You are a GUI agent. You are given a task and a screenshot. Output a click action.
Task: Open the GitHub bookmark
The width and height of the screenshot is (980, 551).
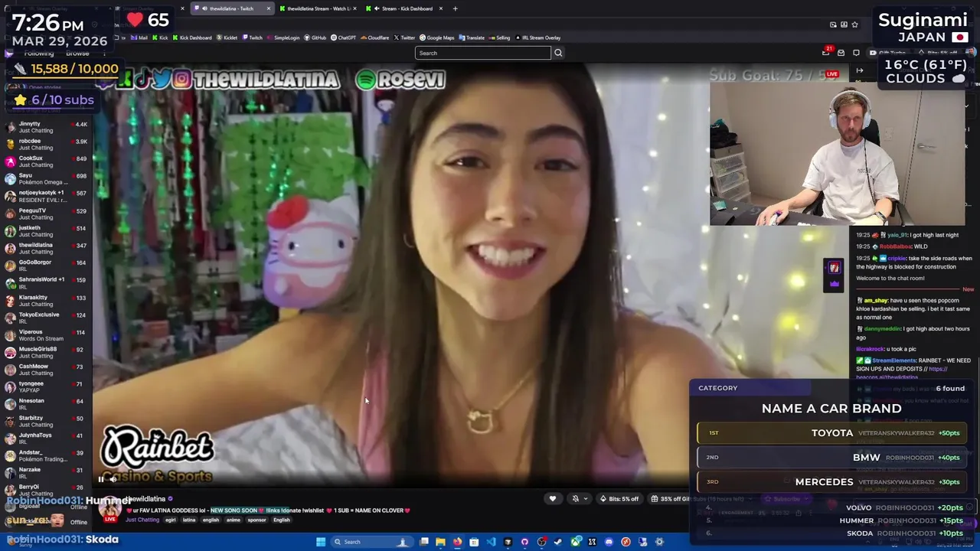click(315, 37)
